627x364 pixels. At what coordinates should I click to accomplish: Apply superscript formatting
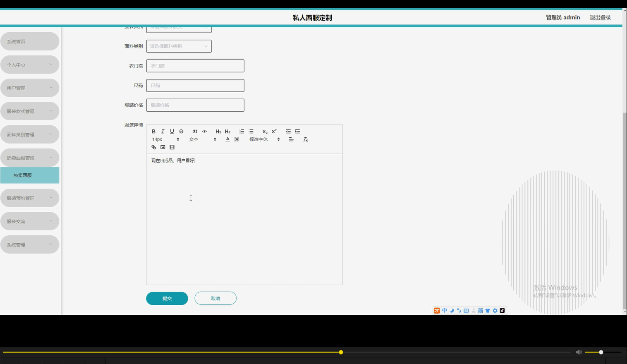(273, 131)
